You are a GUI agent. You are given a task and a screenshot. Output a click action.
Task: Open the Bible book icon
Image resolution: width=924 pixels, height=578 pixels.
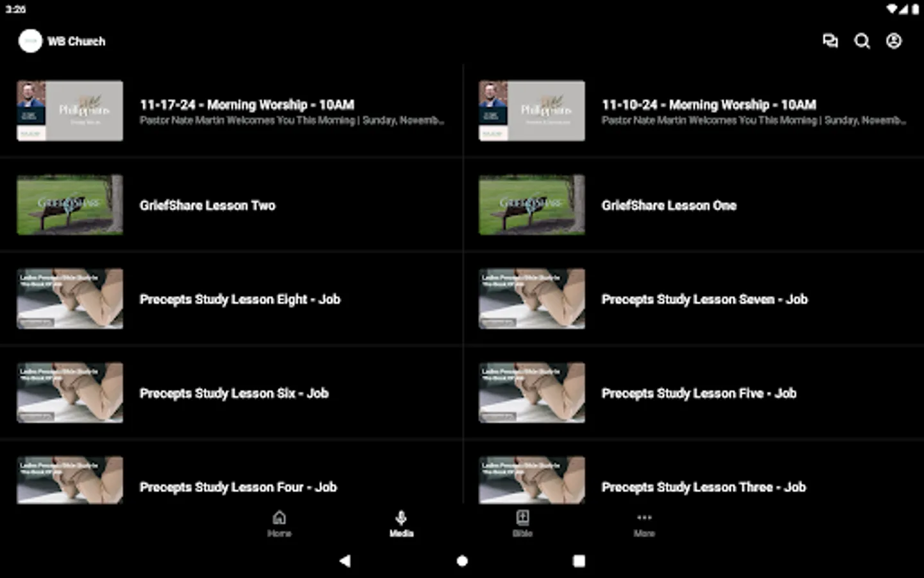coord(522,517)
